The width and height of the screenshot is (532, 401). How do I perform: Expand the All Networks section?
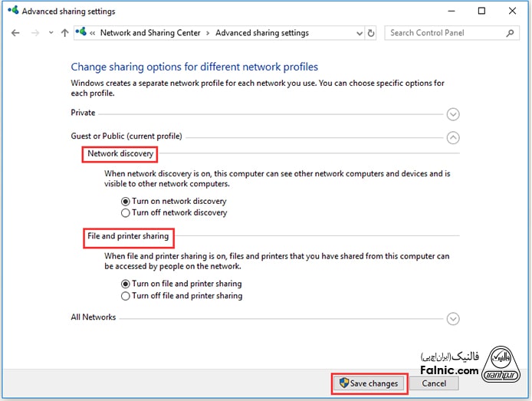click(453, 319)
